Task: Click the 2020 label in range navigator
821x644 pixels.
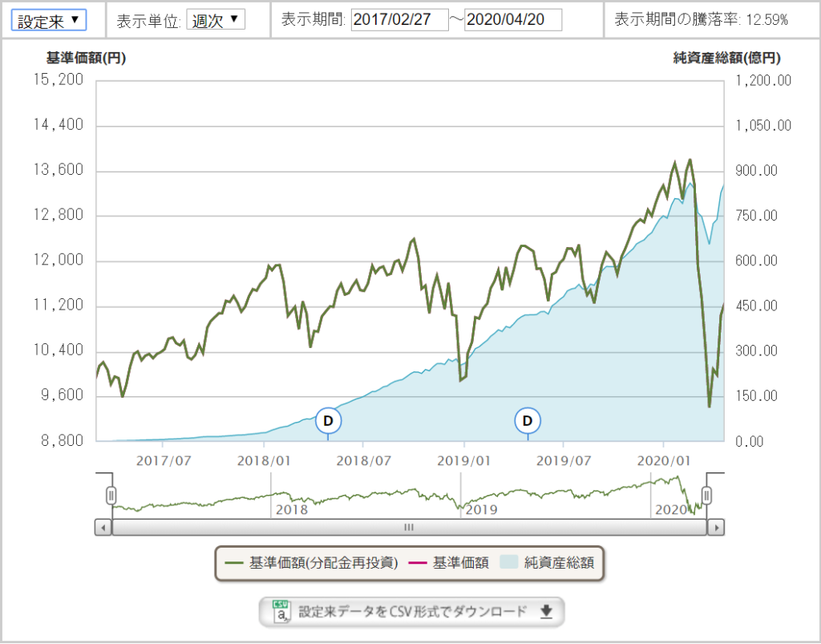Action: [671, 509]
